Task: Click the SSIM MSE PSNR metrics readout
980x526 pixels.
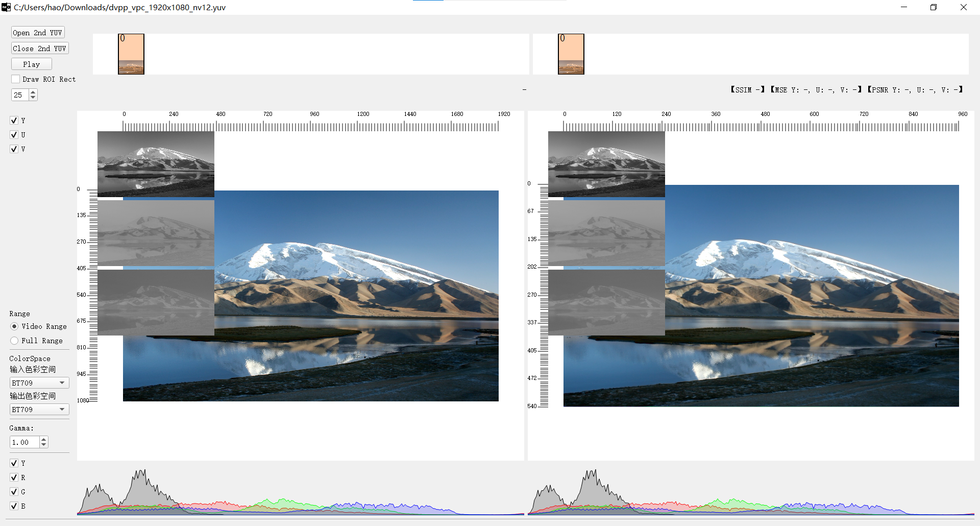Action: point(847,90)
